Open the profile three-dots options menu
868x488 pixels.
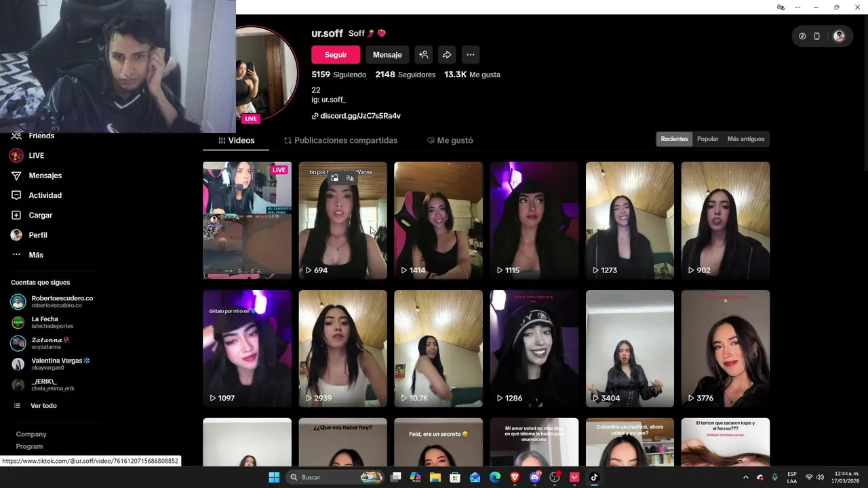coord(471,55)
